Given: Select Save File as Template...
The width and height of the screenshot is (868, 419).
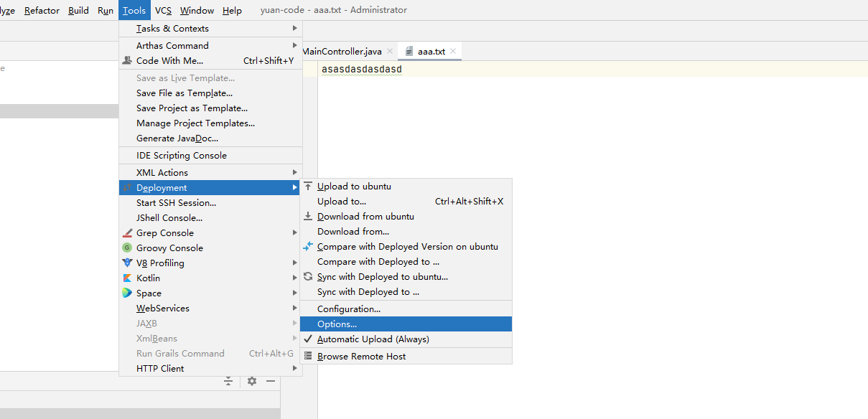Looking at the screenshot, I should pyautogui.click(x=210, y=93).
